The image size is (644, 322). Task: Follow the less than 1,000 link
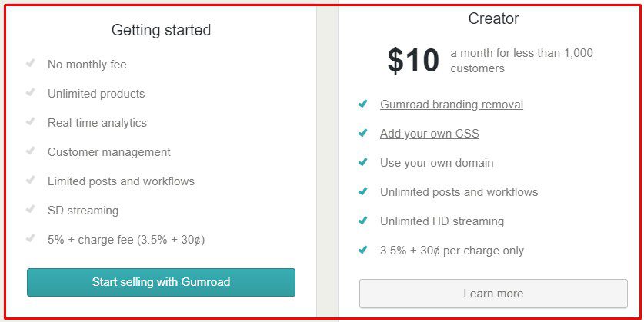(552, 53)
